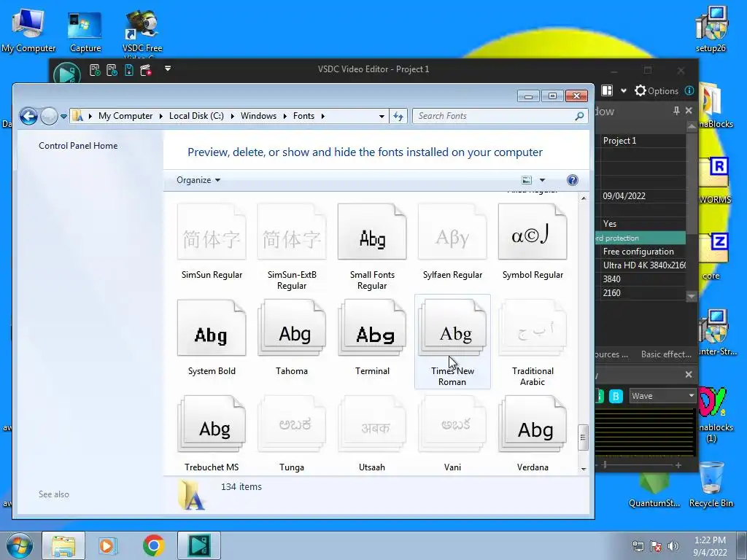Open recent pages dropdown arrow
Image resolution: width=747 pixels, height=560 pixels.
pos(63,116)
